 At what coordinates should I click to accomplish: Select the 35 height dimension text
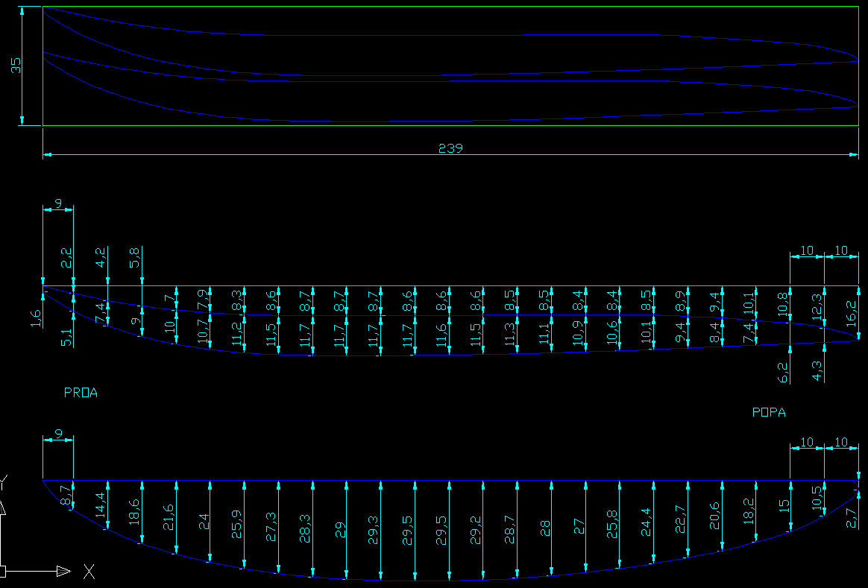click(16, 66)
